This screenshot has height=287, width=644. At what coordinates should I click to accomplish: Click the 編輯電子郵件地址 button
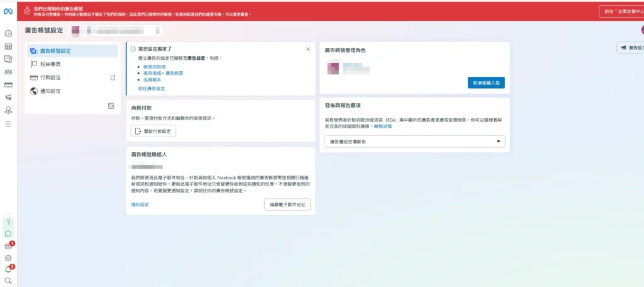(x=287, y=205)
